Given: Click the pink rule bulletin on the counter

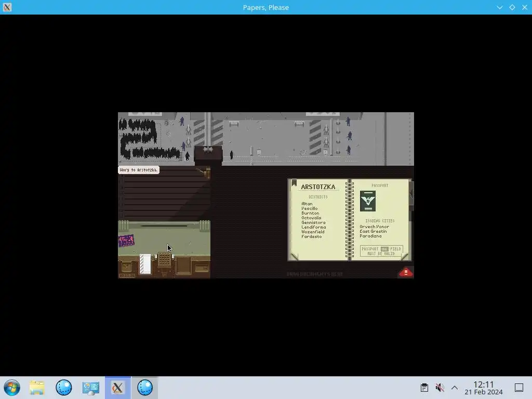Looking at the screenshot, I should click(126, 241).
